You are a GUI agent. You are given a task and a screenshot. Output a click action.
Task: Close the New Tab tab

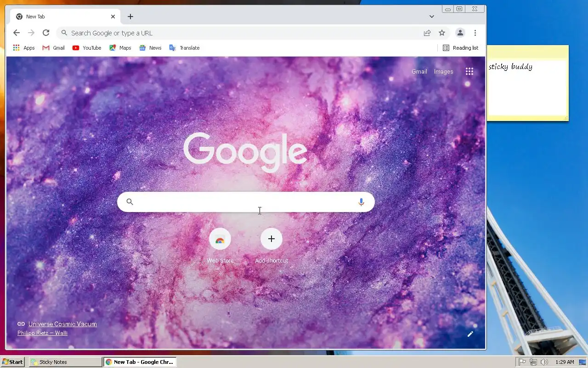pyautogui.click(x=113, y=17)
